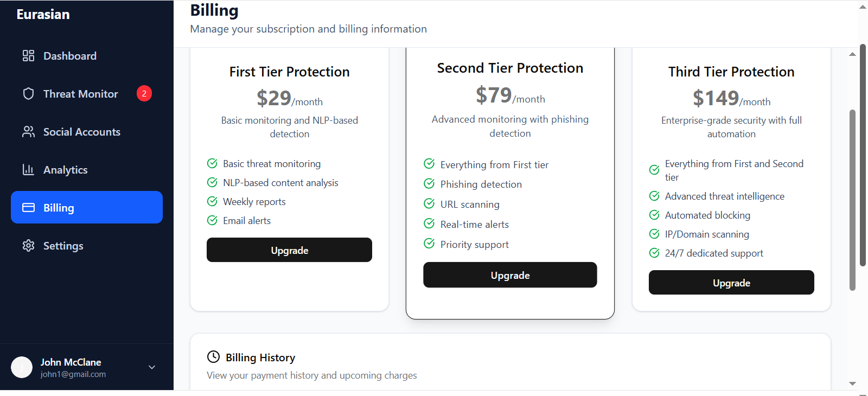868x396 pixels.
Task: Click the checkmark beside Phishing detection
Action: tap(429, 184)
